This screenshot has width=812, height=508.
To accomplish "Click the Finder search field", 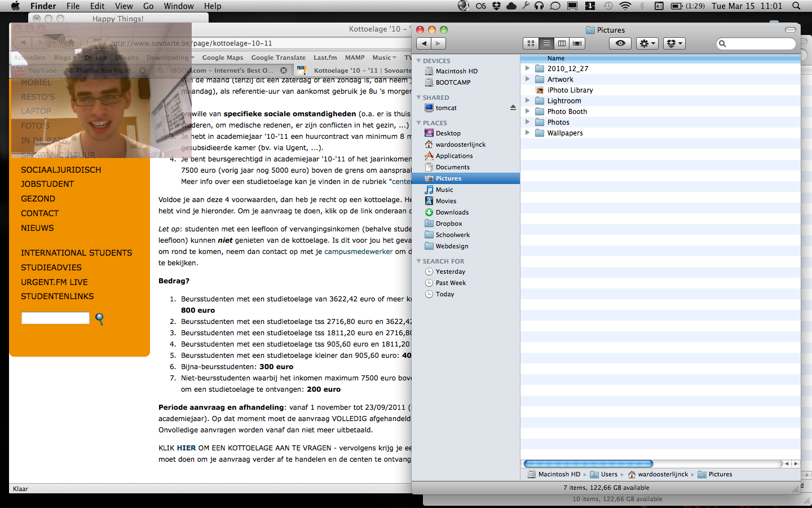I will [756, 43].
